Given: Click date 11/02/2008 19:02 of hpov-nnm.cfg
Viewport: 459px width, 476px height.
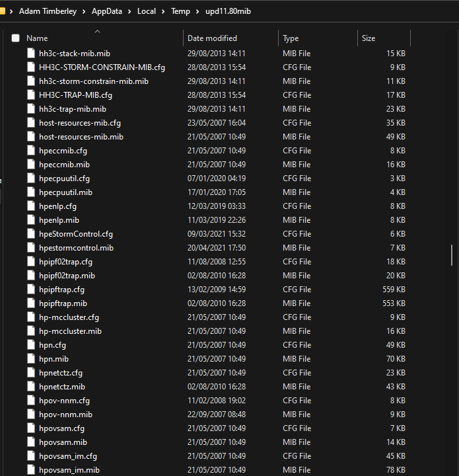Looking at the screenshot, I should [x=217, y=401].
